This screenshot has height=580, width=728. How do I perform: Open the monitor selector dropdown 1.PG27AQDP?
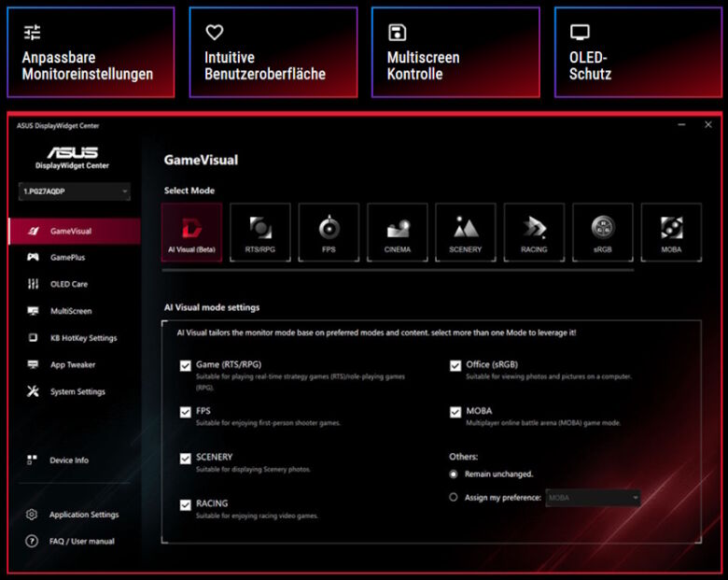tap(75, 191)
